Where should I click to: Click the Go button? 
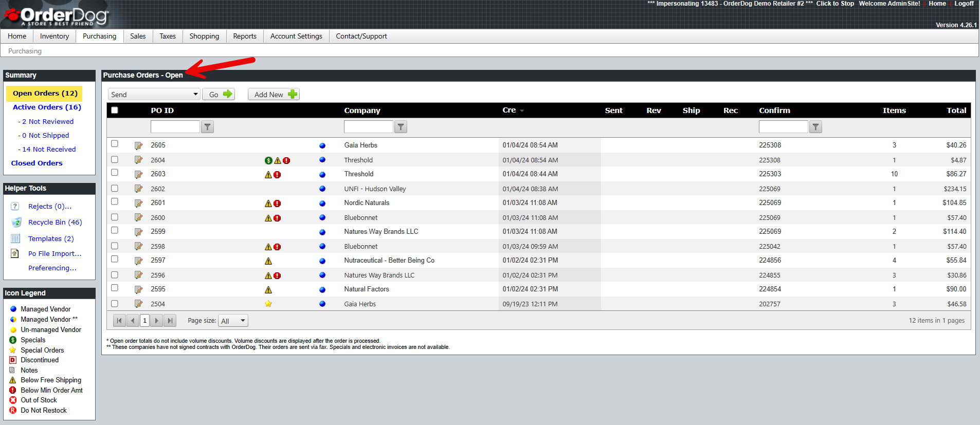click(219, 95)
